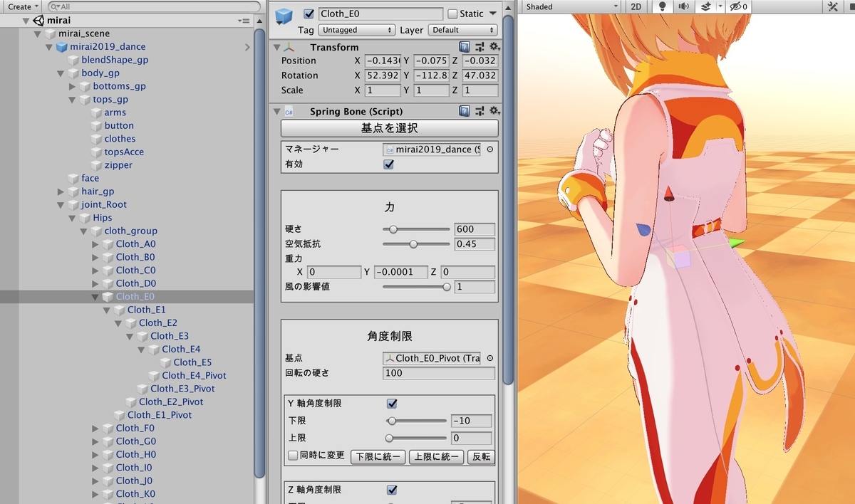Open Spring Bone script help book icon
855x504 pixels.
pyautogui.click(x=465, y=111)
